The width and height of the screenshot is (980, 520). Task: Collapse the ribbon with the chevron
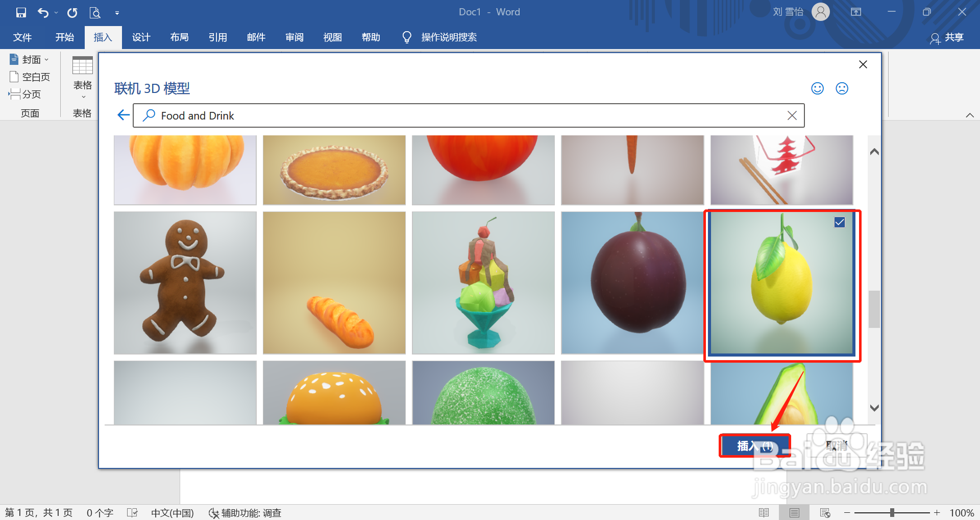coord(970,115)
